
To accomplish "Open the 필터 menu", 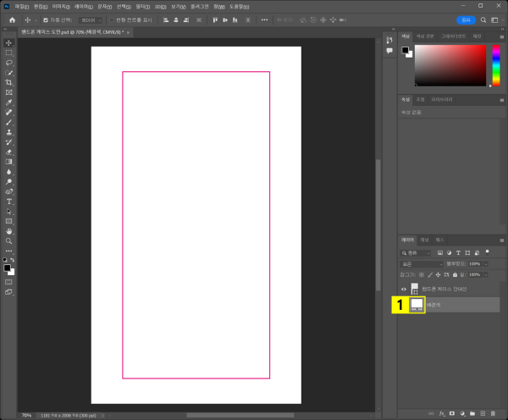I will pyautogui.click(x=142, y=6).
